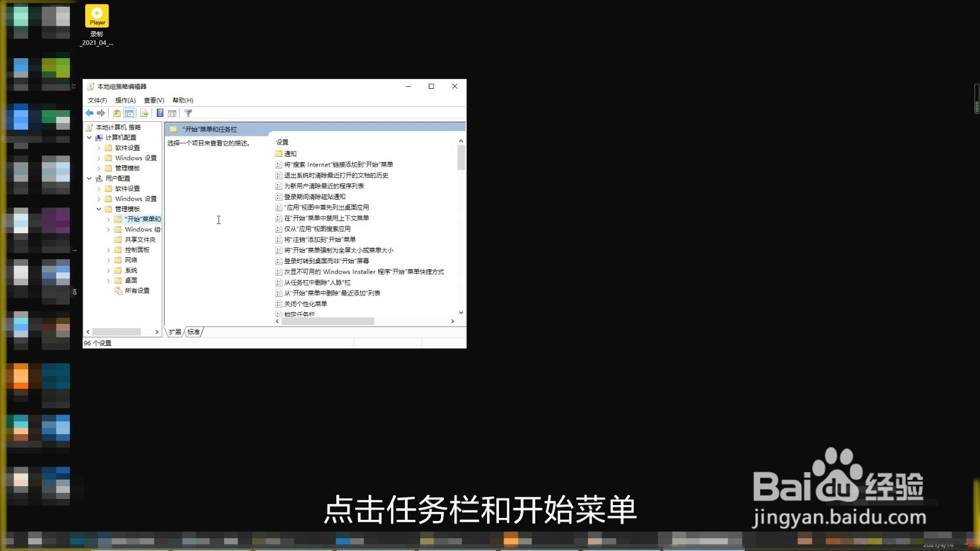Collapse 管理模板 under 用户配置
Viewport: 980px width, 551px height.
pyautogui.click(x=99, y=209)
